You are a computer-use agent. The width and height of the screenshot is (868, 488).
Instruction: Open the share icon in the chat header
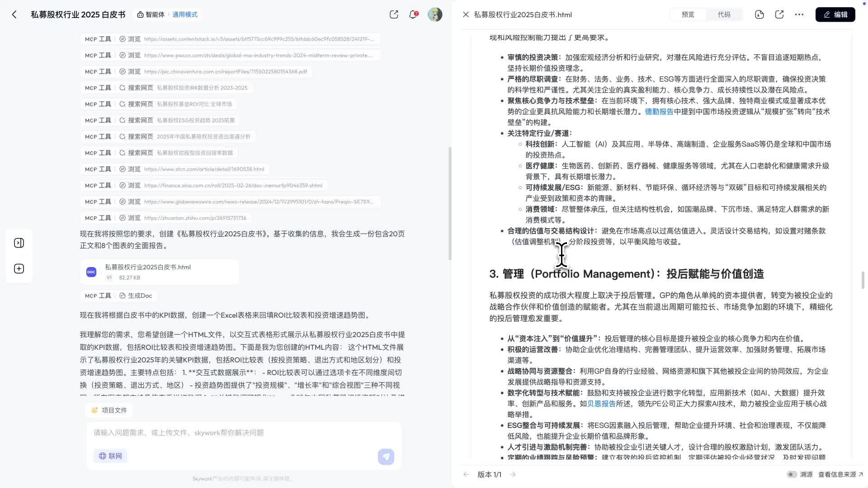point(394,14)
